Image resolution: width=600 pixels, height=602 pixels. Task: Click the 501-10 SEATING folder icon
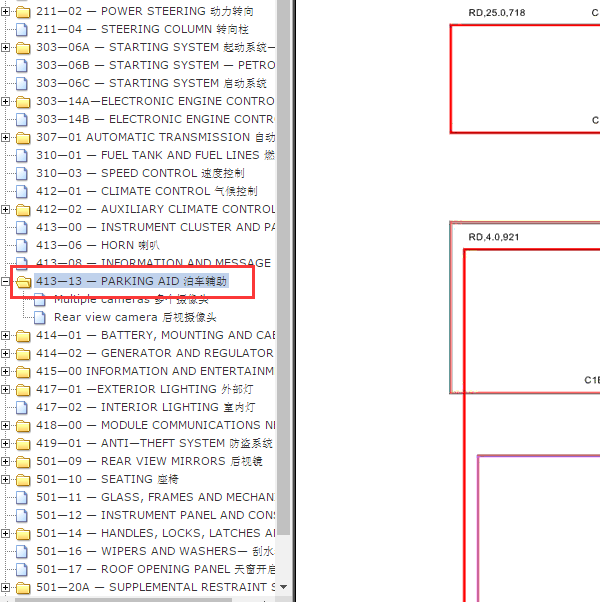point(23,480)
